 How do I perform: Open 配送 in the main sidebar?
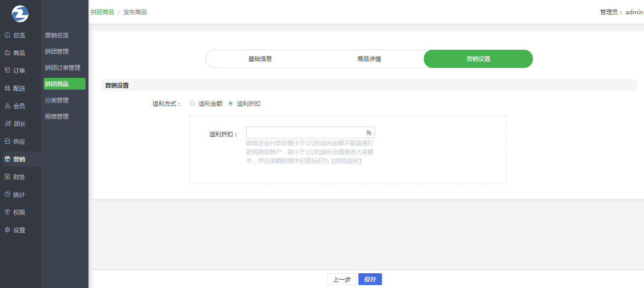(x=20, y=89)
